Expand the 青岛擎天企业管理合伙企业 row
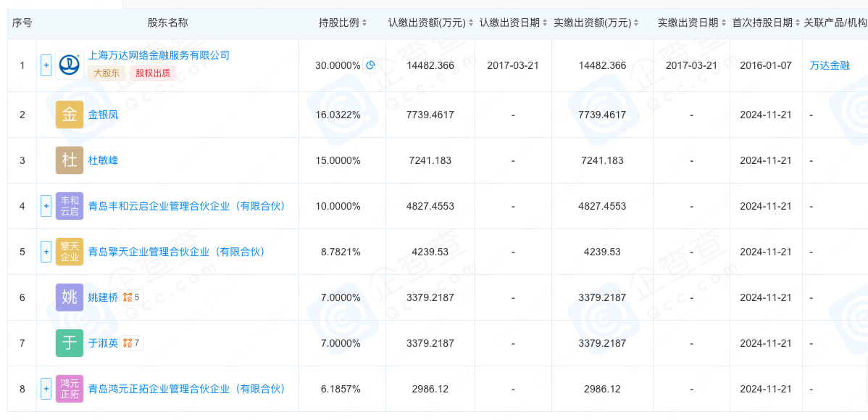 [x=46, y=252]
